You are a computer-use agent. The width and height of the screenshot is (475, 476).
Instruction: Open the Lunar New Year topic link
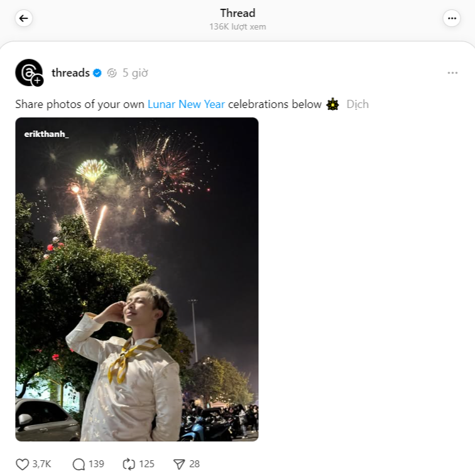(186, 104)
